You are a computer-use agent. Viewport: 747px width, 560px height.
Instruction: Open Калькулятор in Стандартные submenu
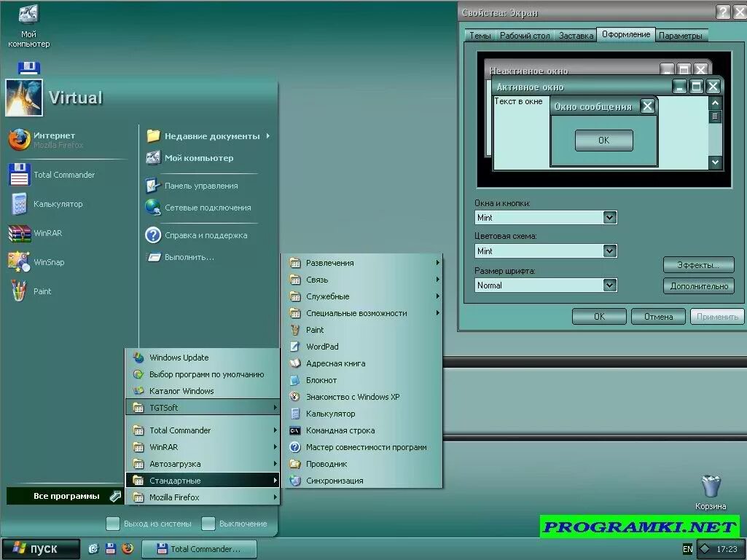[362, 414]
